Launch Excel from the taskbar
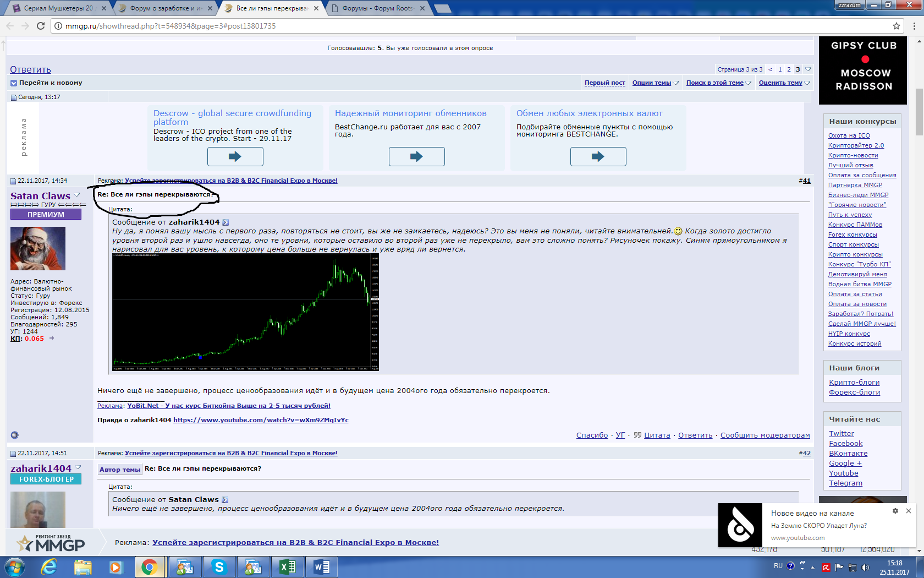Image resolution: width=924 pixels, height=578 pixels. click(x=287, y=566)
